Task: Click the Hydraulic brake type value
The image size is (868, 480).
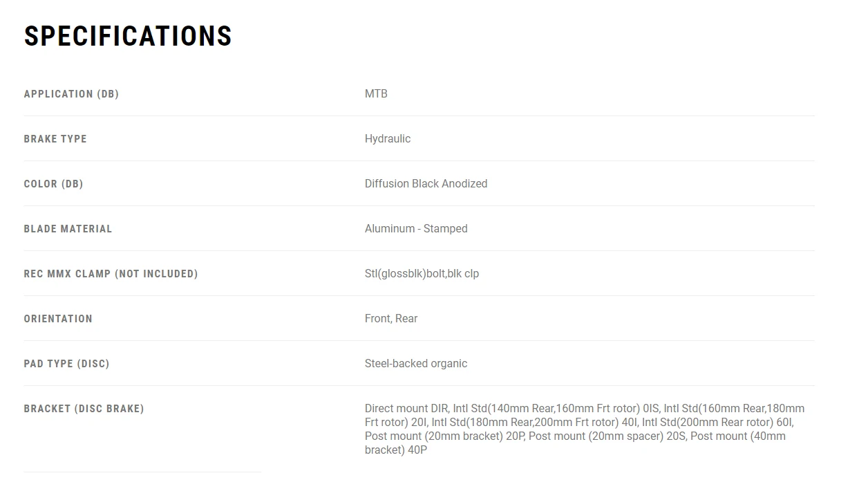Action: pos(388,138)
